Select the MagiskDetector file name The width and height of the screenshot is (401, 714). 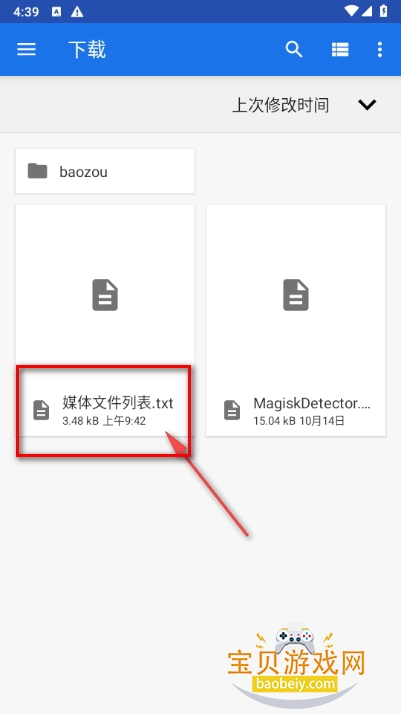[x=312, y=403]
